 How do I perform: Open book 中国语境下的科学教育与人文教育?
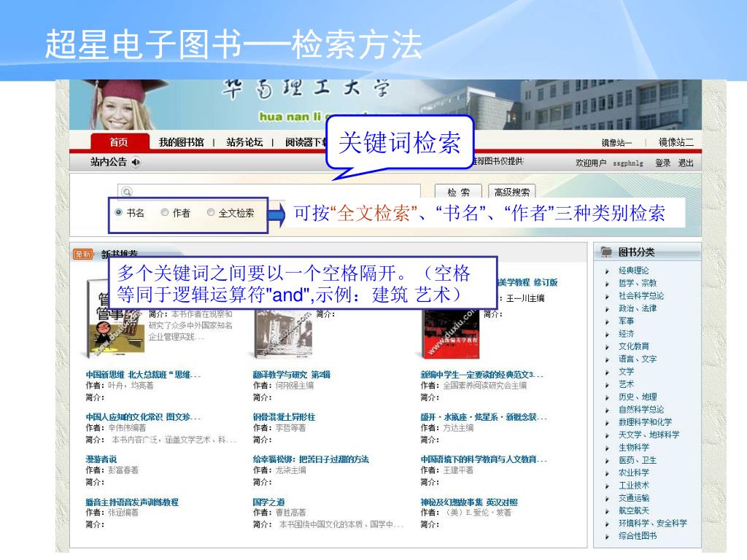[x=484, y=459]
